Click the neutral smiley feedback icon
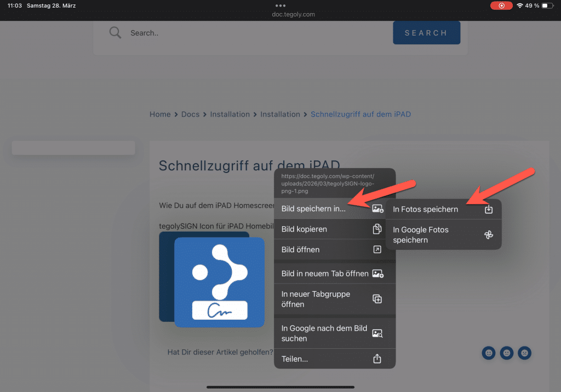 click(x=507, y=353)
